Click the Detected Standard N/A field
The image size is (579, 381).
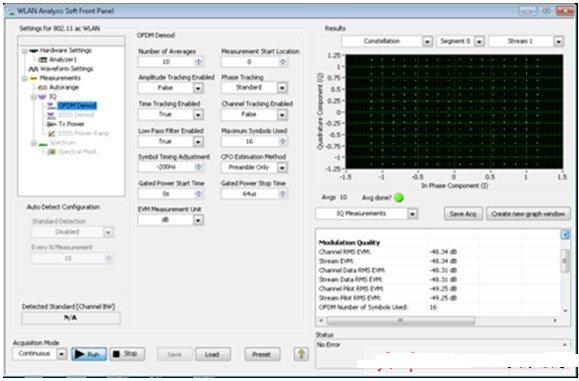coord(71,318)
